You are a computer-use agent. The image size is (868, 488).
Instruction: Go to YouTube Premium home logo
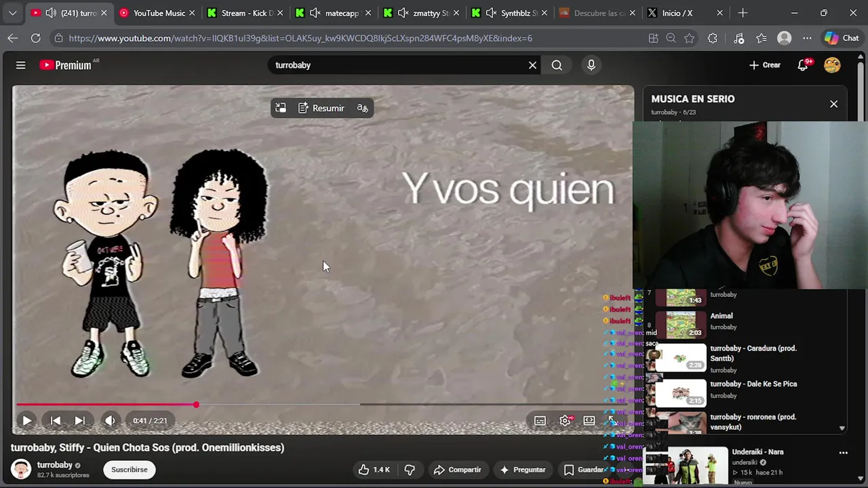pos(65,65)
